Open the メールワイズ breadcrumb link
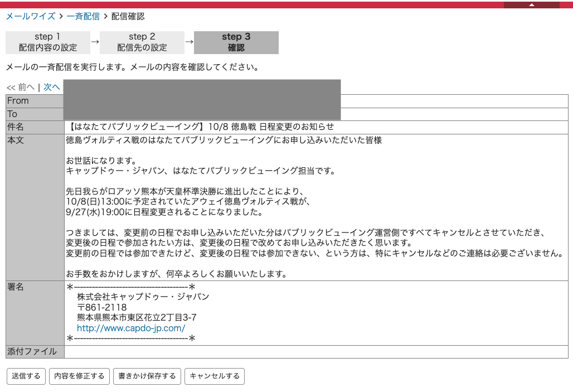 click(x=31, y=16)
